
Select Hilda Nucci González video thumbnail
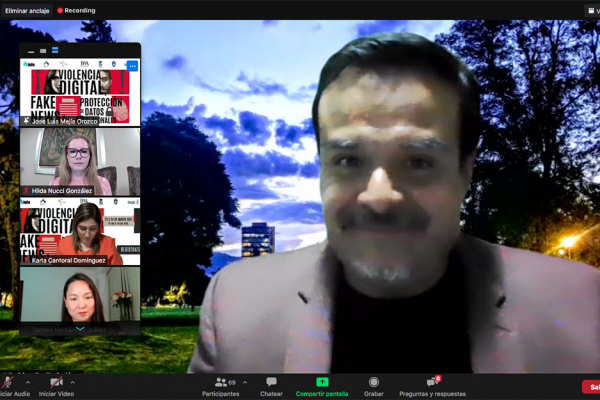80,162
